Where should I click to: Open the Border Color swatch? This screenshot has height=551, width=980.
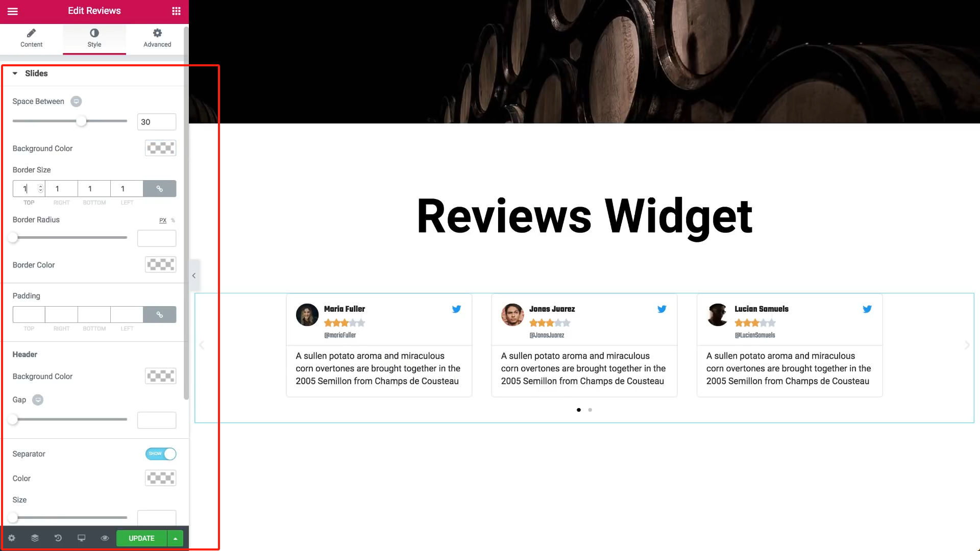coord(161,265)
